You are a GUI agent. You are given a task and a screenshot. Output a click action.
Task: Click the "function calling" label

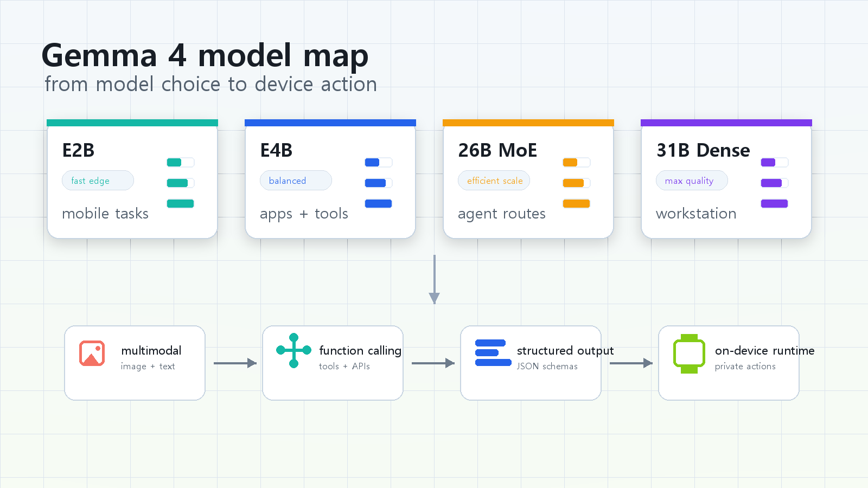360,351
